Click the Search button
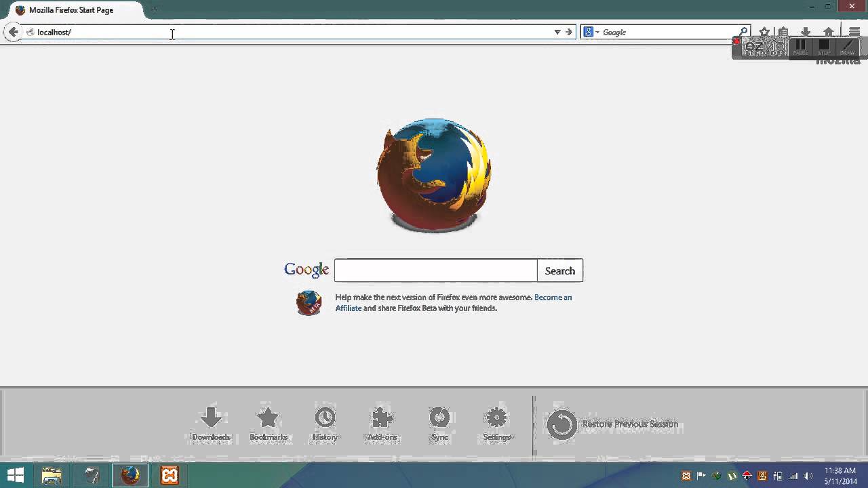 tap(560, 270)
